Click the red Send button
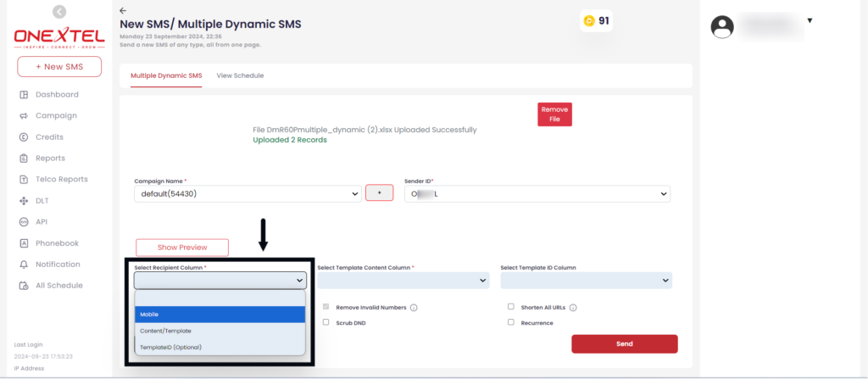This screenshot has width=868, height=379. pos(625,343)
